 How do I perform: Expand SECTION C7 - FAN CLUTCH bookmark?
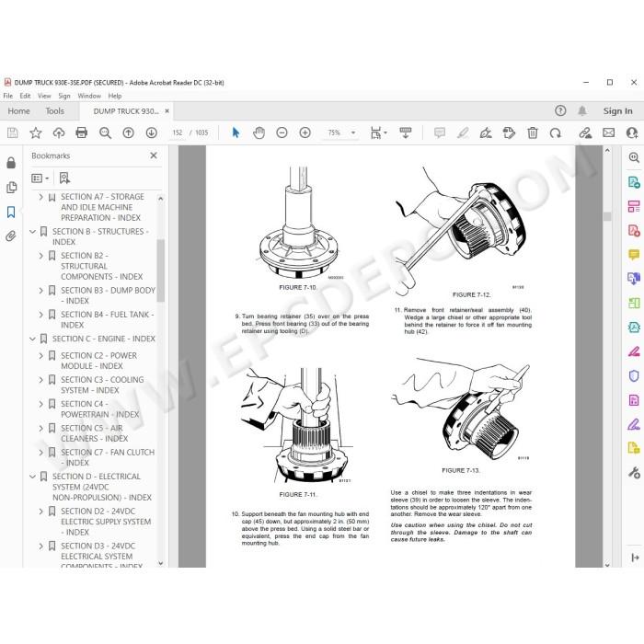41,453
